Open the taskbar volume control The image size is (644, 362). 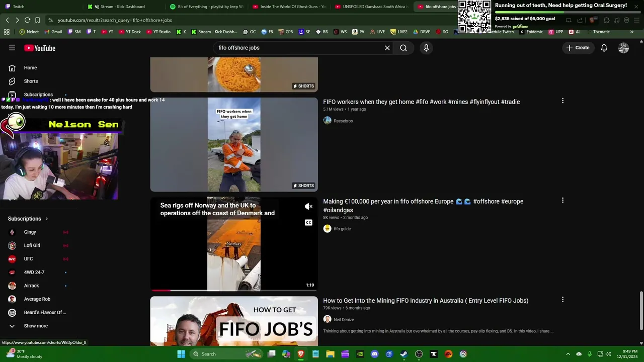click(x=609, y=354)
